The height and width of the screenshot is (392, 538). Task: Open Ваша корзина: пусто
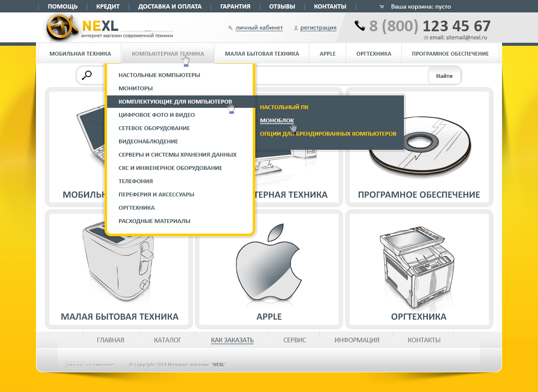pos(421,6)
